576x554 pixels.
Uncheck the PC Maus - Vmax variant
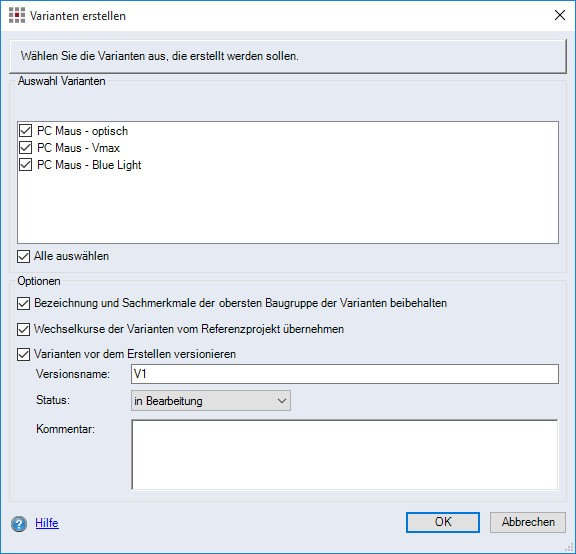(x=25, y=148)
